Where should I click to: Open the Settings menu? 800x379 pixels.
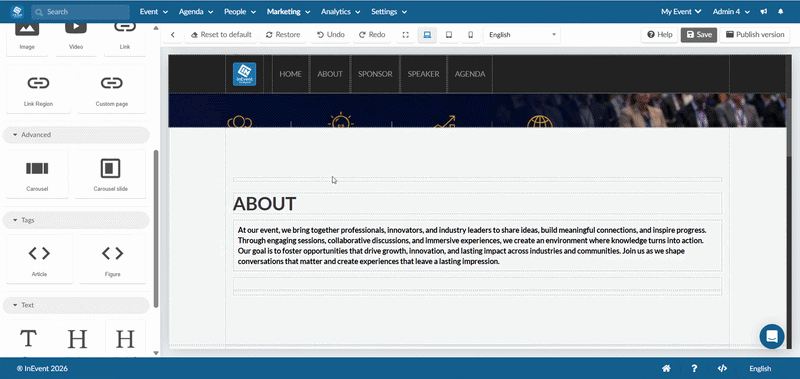tap(389, 12)
